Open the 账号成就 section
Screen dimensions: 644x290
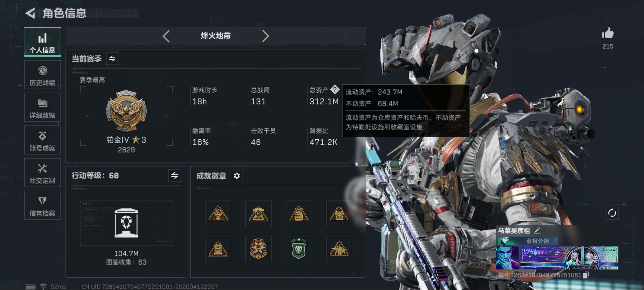pyautogui.click(x=43, y=140)
